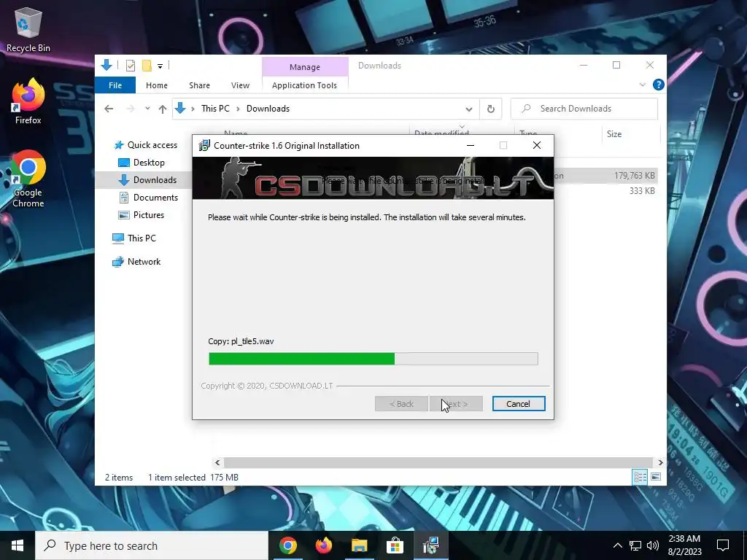
Task: Close the Counter-strike installer window
Action: (x=537, y=145)
